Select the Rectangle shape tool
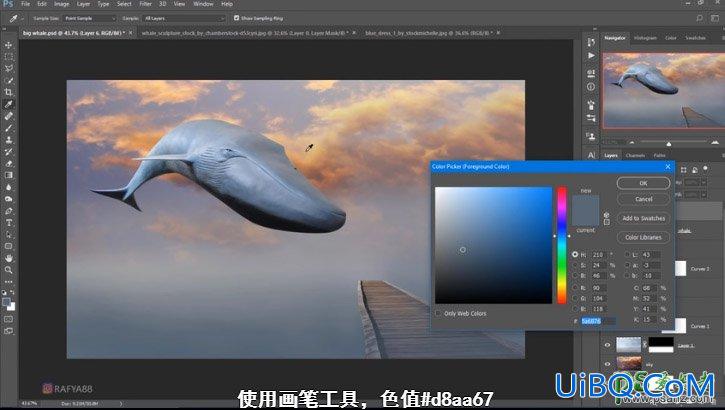 tap(8, 246)
